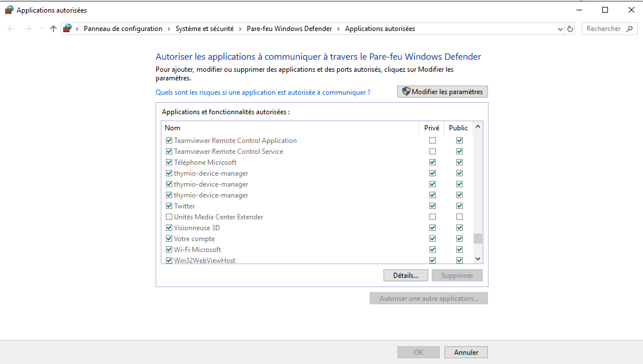The height and width of the screenshot is (364, 643).
Task: Navigate to Système et sécurité breadcrumb
Action: click(x=204, y=29)
